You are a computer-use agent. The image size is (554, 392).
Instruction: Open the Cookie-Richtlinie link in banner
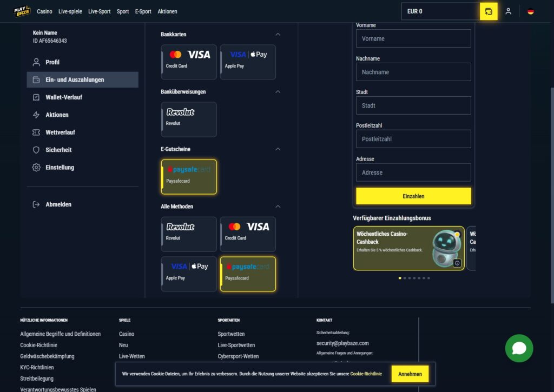click(x=366, y=374)
